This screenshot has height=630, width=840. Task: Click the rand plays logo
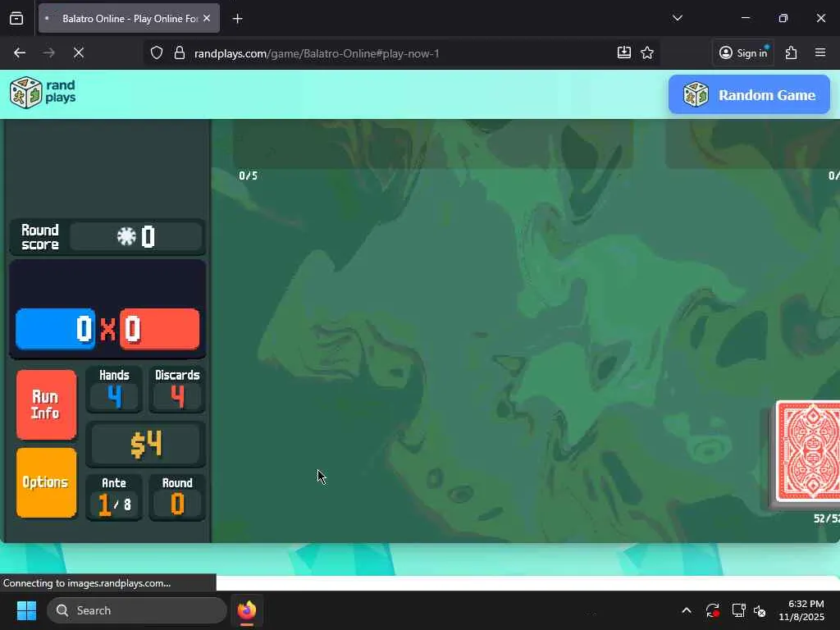43,92
